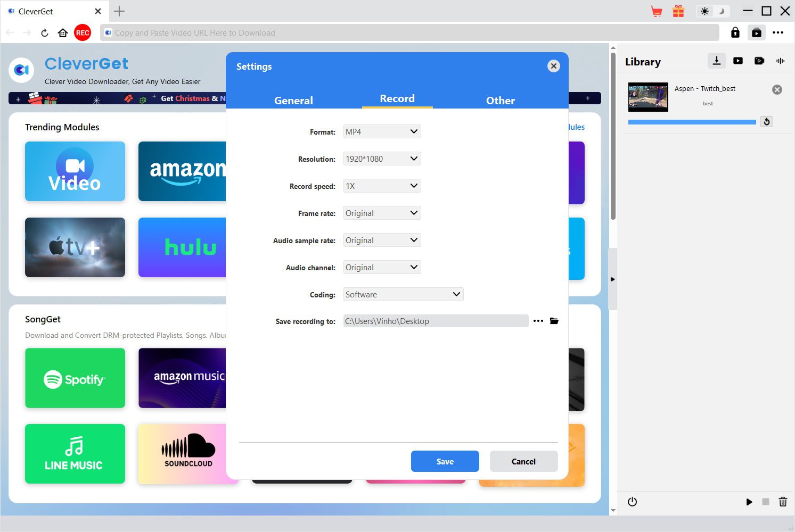
Task: Click the Aspen download progress bar
Action: tap(692, 122)
